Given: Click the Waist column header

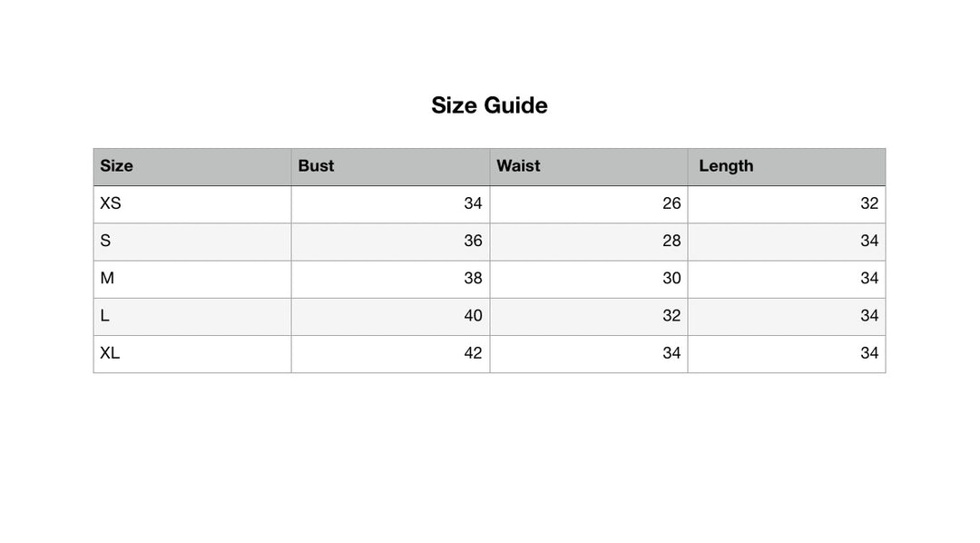Looking at the screenshot, I should tap(518, 166).
